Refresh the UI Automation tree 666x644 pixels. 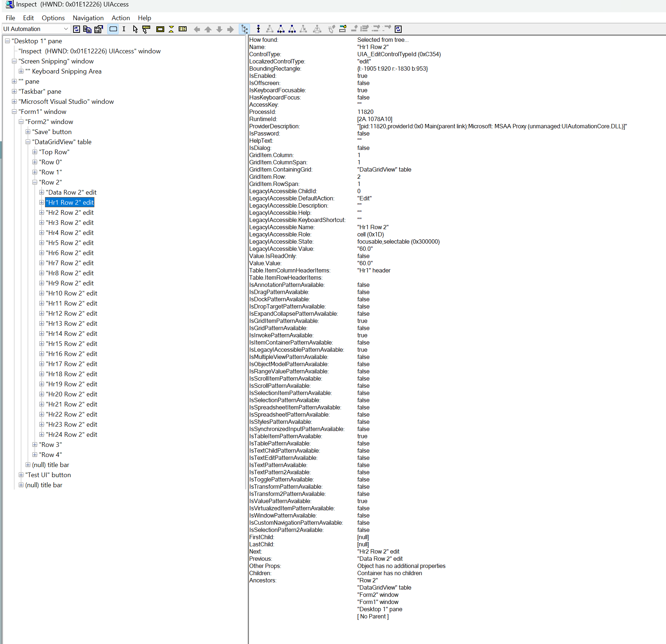point(76,29)
